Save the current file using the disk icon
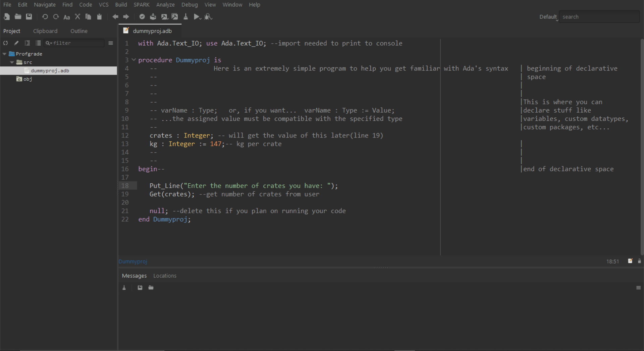The height and width of the screenshot is (351, 644). (29, 17)
